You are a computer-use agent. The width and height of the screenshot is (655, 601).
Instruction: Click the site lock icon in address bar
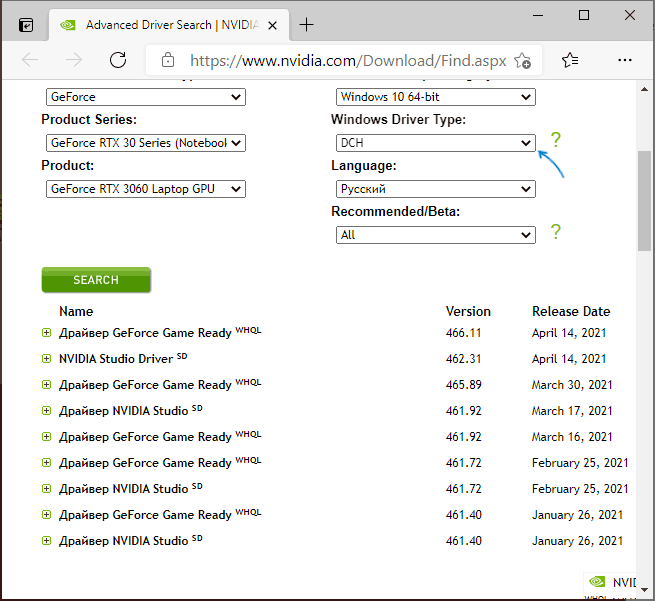(168, 60)
